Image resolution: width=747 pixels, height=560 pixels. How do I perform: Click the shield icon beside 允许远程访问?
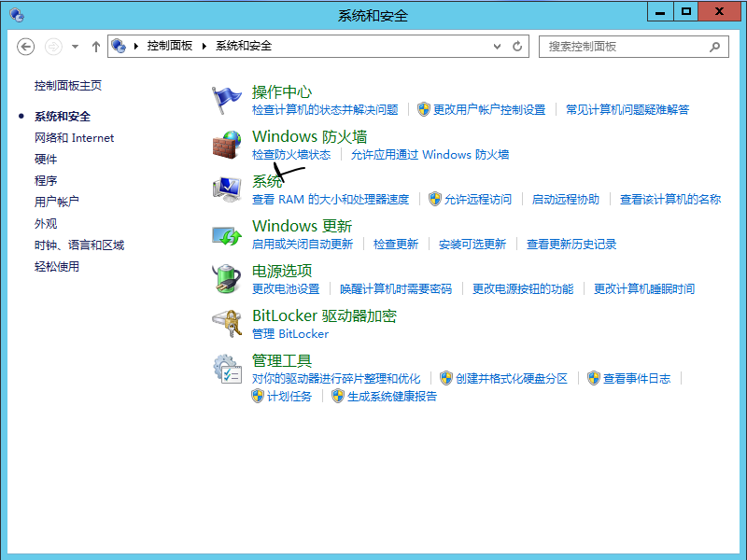(x=434, y=199)
